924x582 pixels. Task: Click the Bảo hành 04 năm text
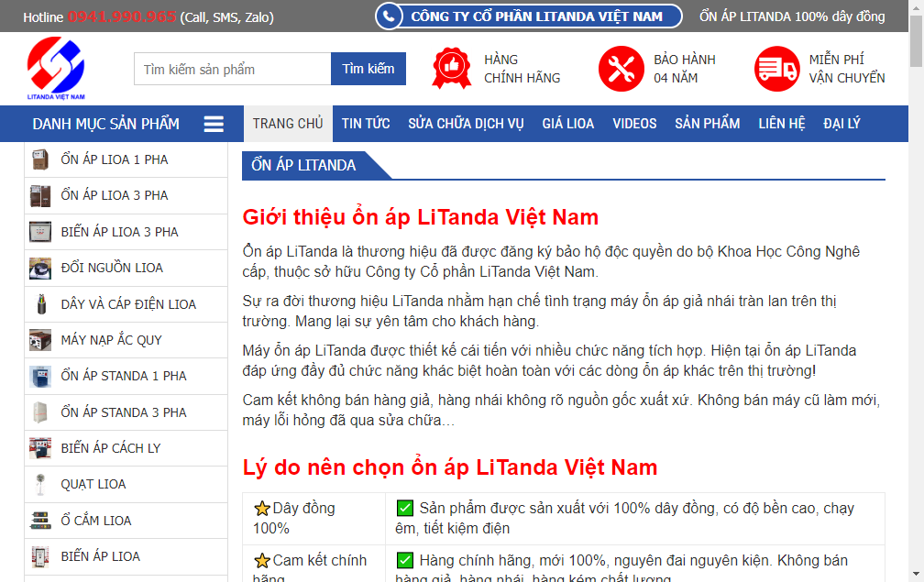(685, 69)
